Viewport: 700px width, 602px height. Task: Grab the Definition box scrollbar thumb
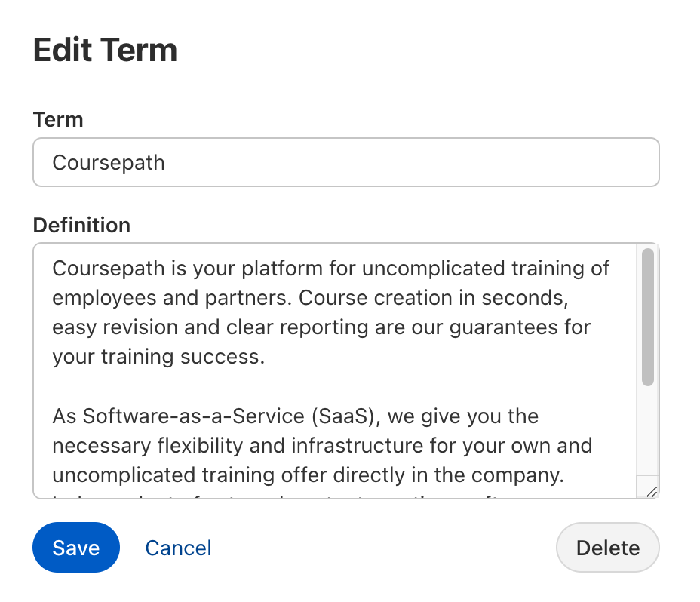pyautogui.click(x=647, y=317)
